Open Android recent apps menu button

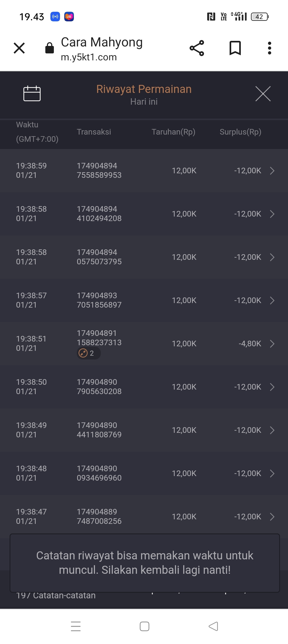(x=76, y=626)
